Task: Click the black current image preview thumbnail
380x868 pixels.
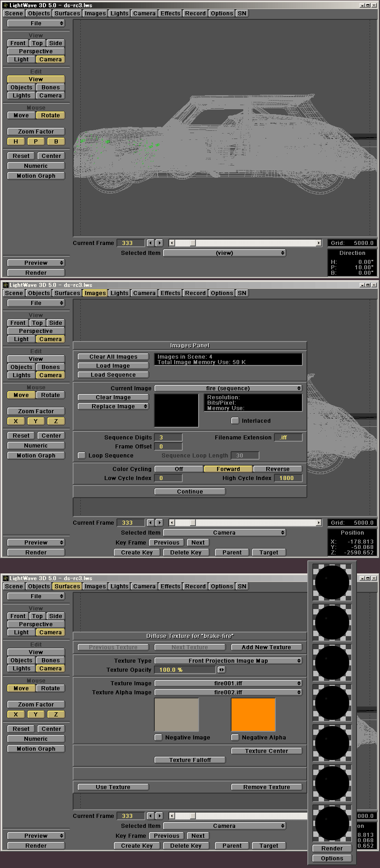Action: [176, 410]
